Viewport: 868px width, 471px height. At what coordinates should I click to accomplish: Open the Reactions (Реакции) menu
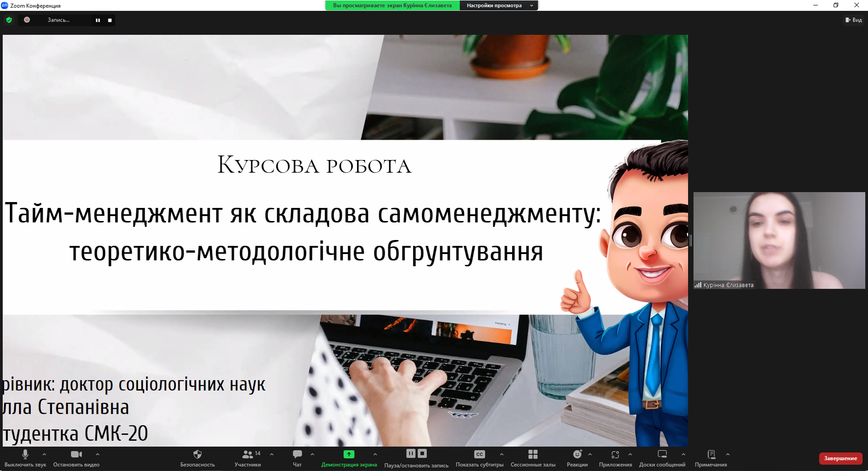[x=577, y=454]
